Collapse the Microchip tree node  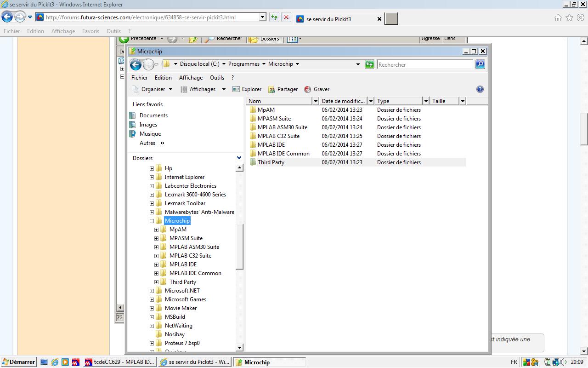click(152, 221)
